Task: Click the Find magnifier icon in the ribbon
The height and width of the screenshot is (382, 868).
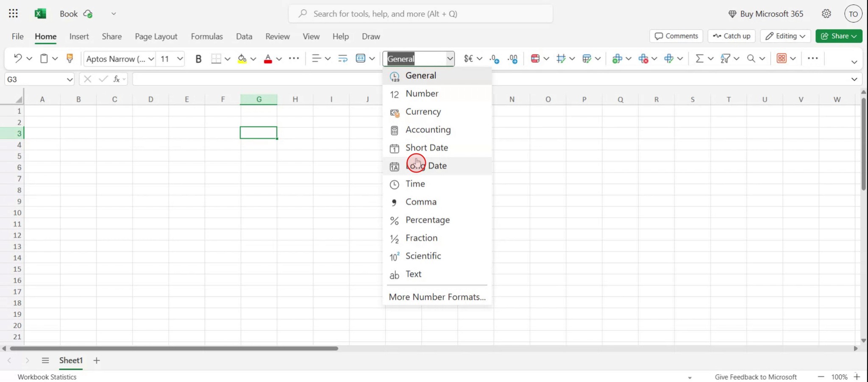Action: pos(751,58)
